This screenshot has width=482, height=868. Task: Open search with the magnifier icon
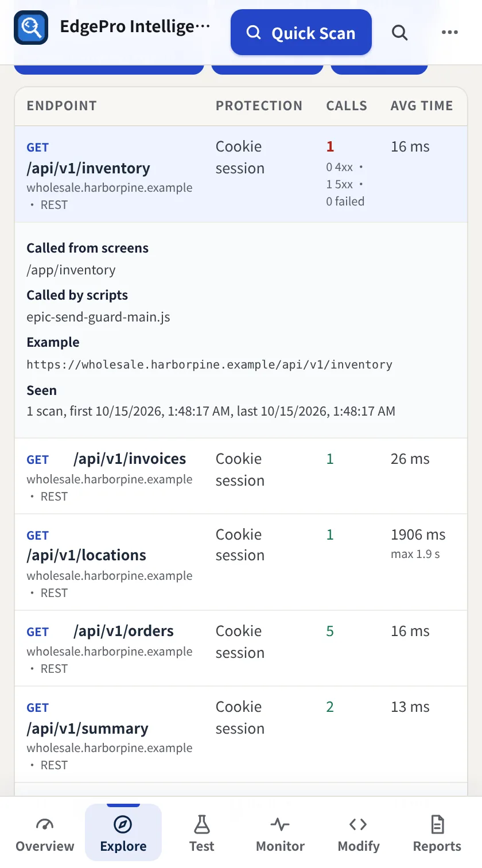coord(400,33)
